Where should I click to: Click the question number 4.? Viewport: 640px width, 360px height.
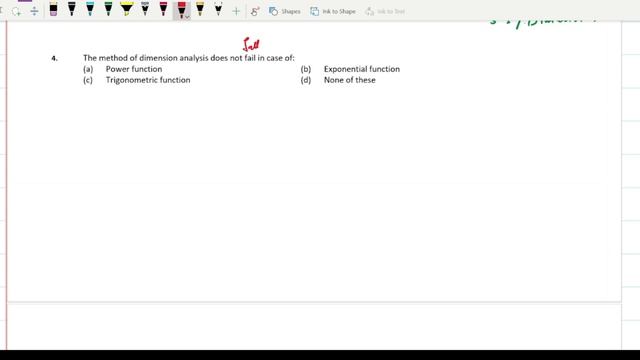click(x=55, y=58)
